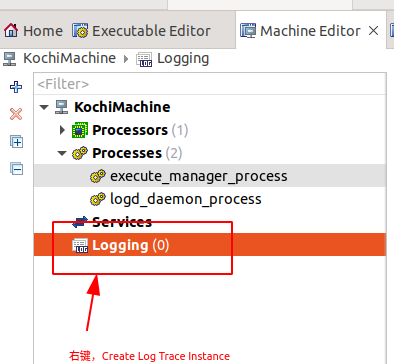The height and width of the screenshot is (364, 394).
Task: Click the Services arrows icon
Action: [x=80, y=222]
